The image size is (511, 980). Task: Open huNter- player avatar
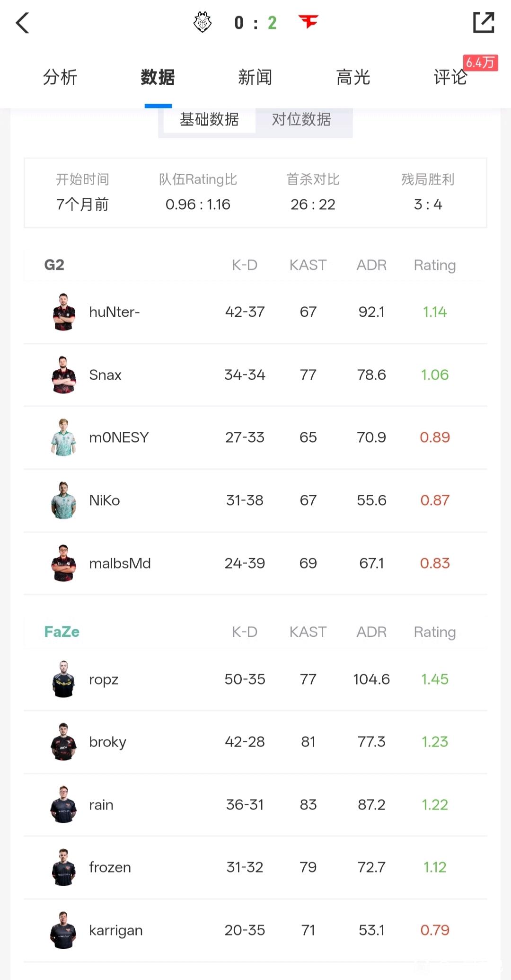coord(63,312)
